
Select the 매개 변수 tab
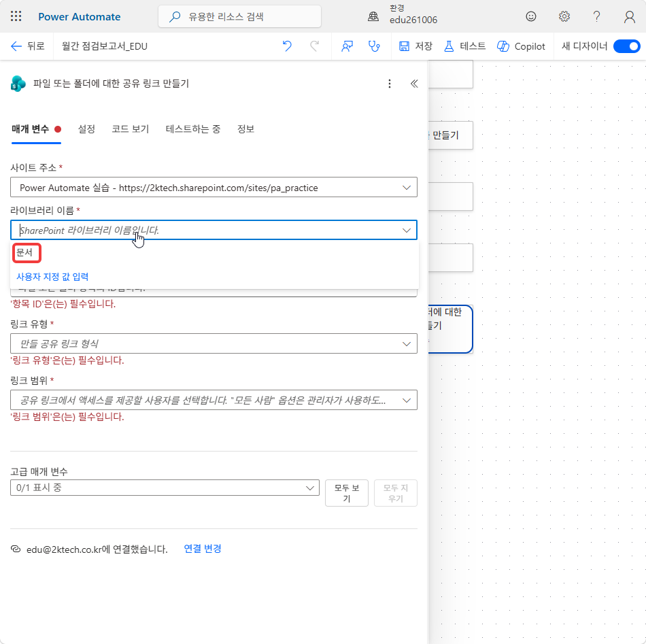[x=36, y=129]
